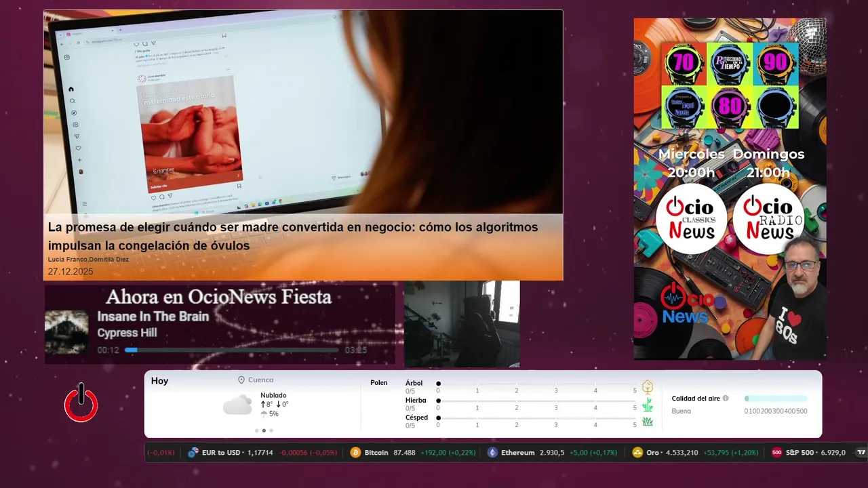Click the Calidad del aire label

[696, 399]
